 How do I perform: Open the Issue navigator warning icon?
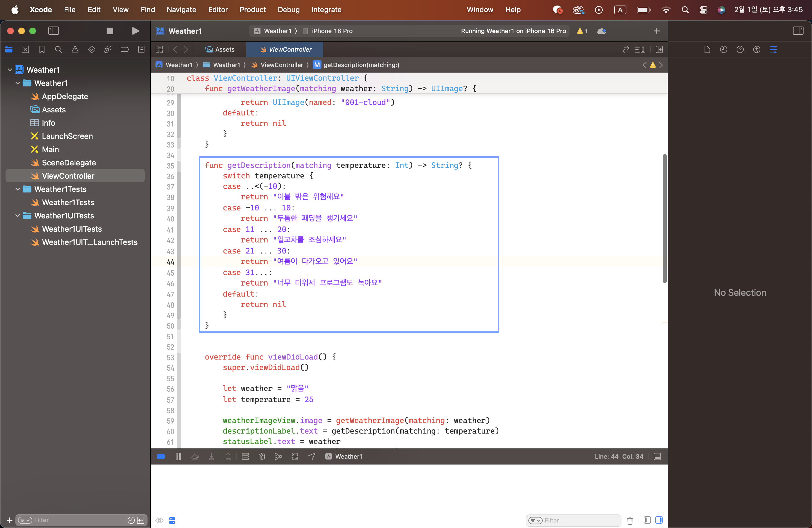click(75, 49)
